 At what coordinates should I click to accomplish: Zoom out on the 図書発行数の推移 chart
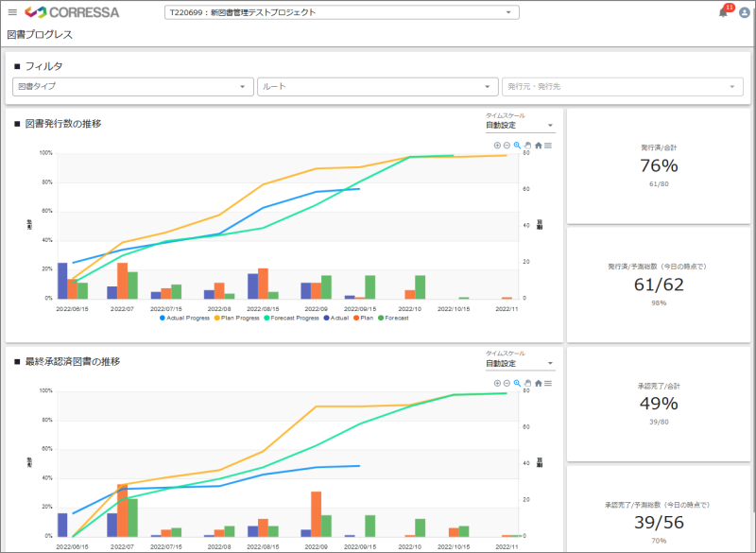[x=507, y=146]
